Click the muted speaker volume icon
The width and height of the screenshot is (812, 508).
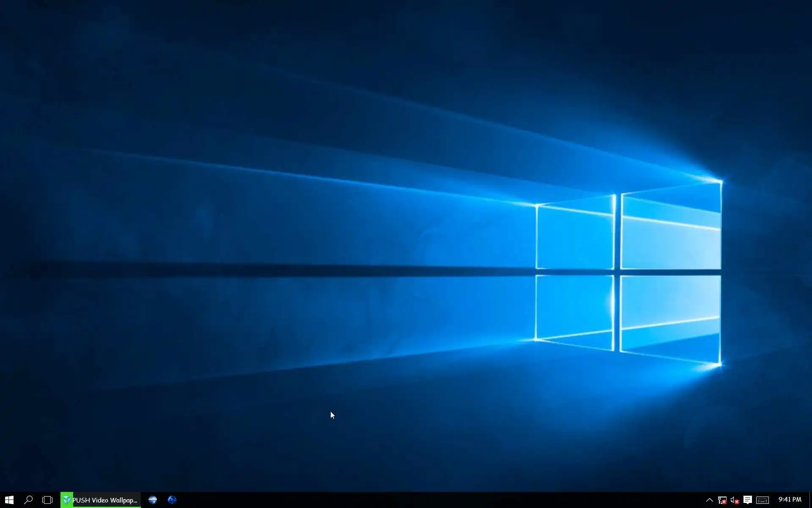point(735,500)
